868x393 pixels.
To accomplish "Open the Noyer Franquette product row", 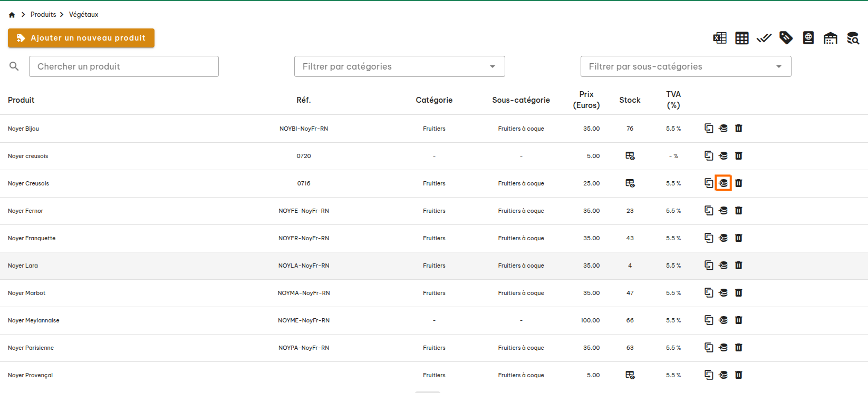I will pos(32,238).
